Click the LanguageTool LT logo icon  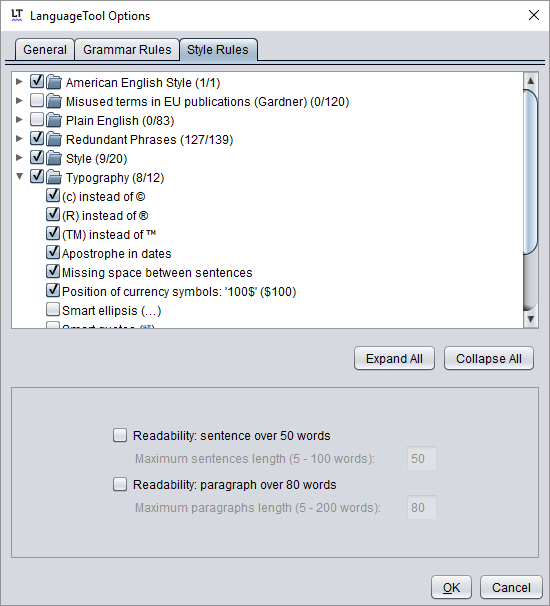pyautogui.click(x=17, y=15)
